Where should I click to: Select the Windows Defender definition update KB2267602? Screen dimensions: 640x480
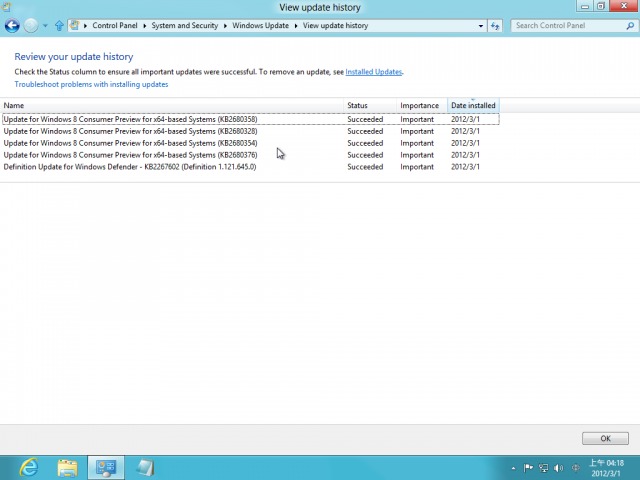[251, 167]
